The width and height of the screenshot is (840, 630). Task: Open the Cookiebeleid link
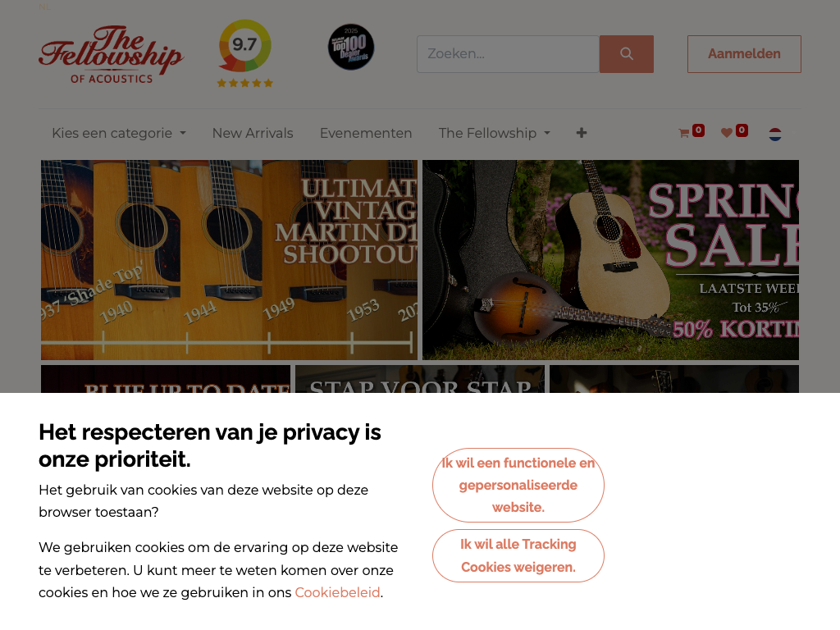click(337, 592)
